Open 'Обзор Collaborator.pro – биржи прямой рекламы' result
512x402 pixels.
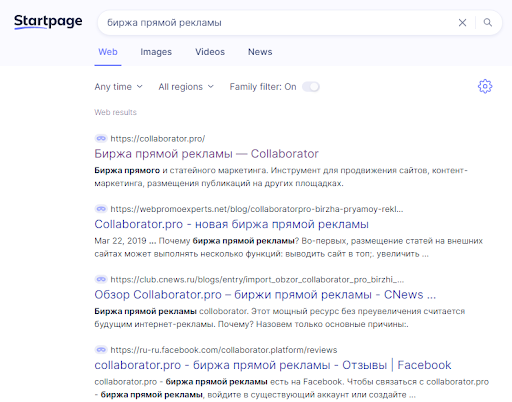point(265,295)
